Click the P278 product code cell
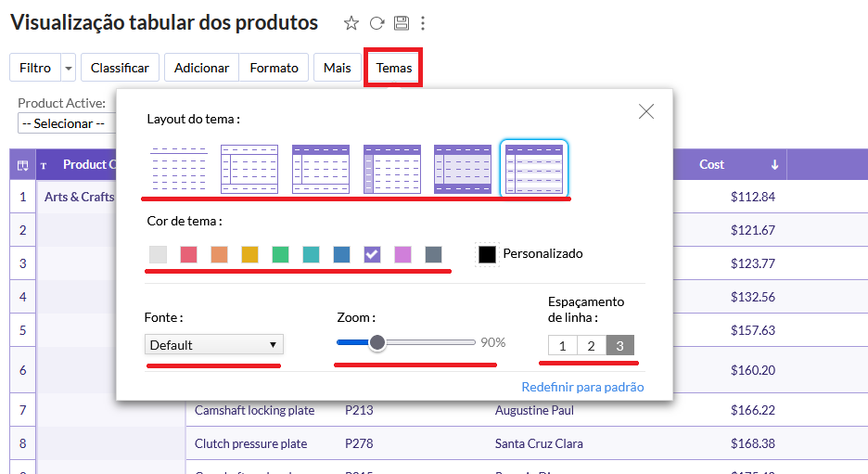This screenshot has height=474, width=868. [359, 443]
